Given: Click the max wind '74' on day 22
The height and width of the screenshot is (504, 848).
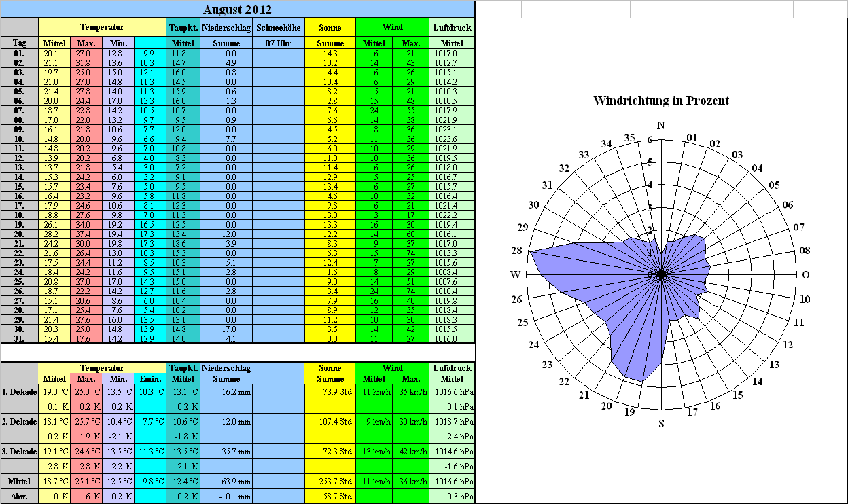Looking at the screenshot, I should tap(411, 253).
